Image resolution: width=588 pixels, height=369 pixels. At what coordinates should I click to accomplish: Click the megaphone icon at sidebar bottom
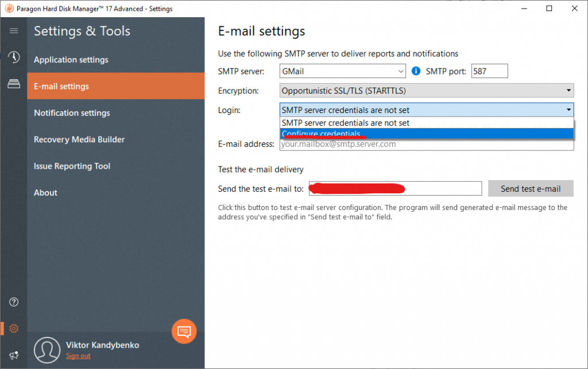click(x=13, y=354)
